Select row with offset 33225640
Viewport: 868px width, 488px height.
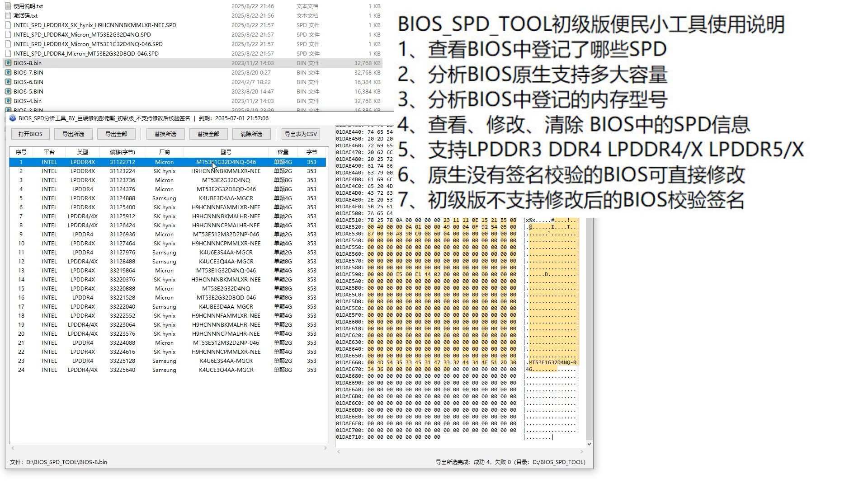coord(168,370)
